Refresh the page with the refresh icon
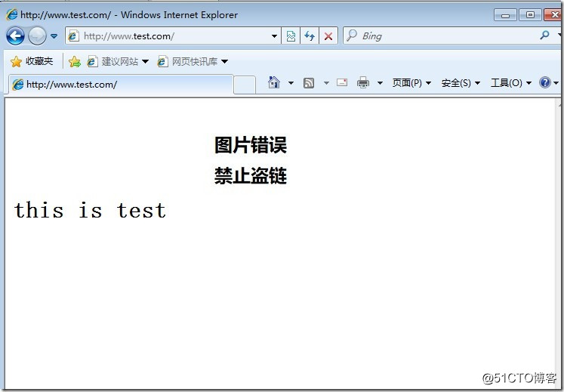The height and width of the screenshot is (392, 564). pyautogui.click(x=310, y=36)
